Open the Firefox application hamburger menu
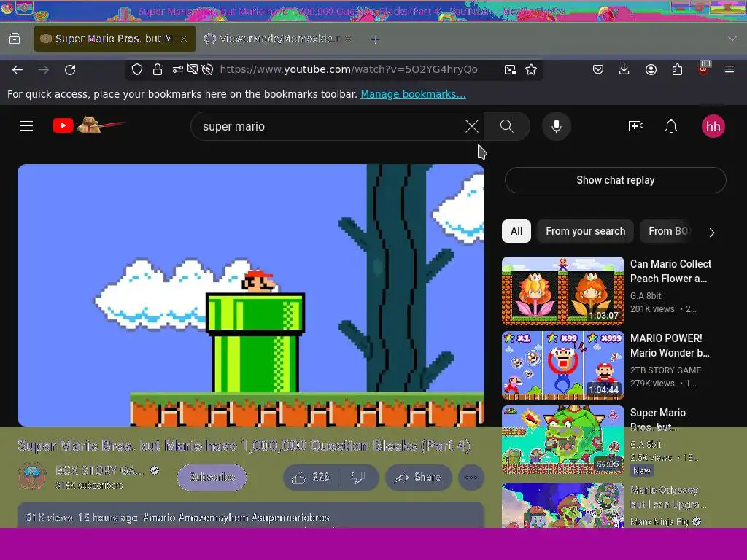Viewport: 747px width, 560px height. [x=729, y=69]
